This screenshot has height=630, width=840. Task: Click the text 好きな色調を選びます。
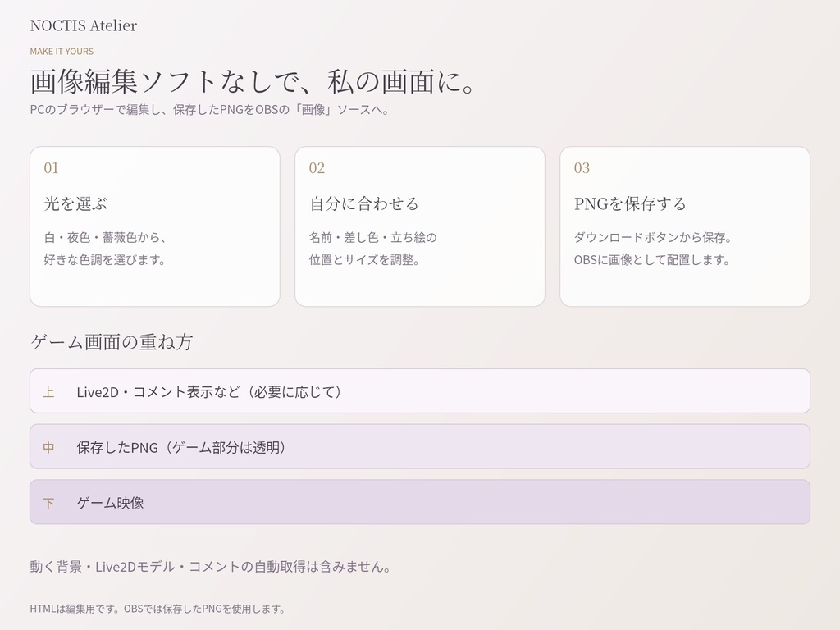tap(105, 260)
